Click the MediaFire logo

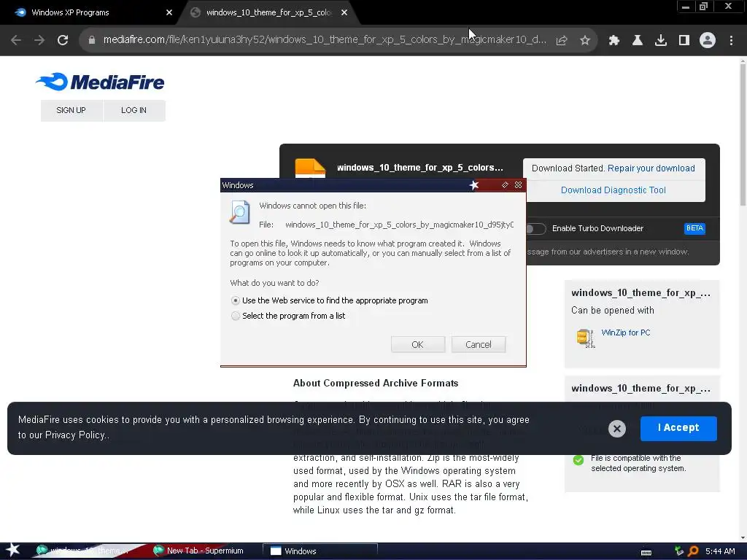[99, 82]
